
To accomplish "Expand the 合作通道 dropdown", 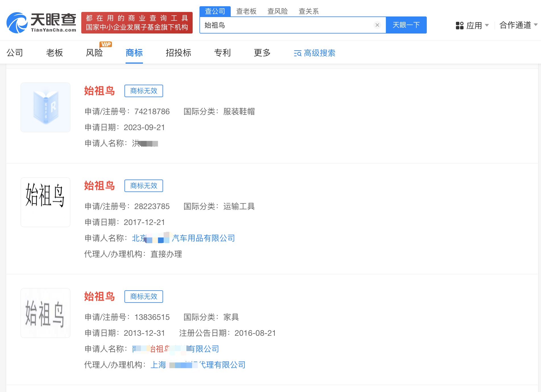I will (x=518, y=25).
